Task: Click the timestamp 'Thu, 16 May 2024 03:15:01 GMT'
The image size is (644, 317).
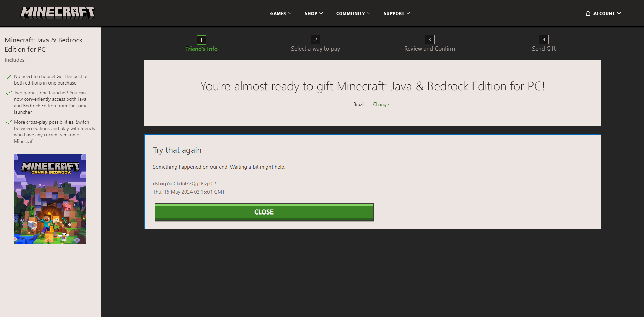Action: [x=189, y=192]
